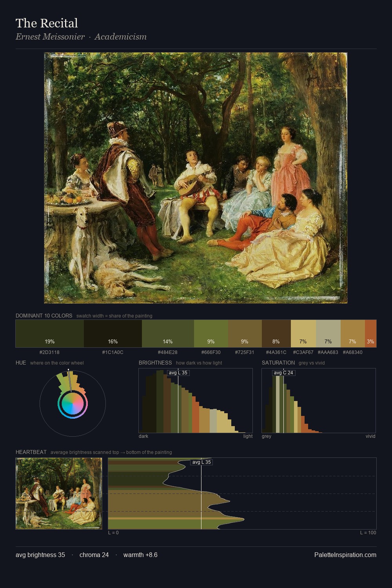This screenshot has height=588, width=392.
Task: Open the small Heartbeat painting thumbnail
Action: pos(59,494)
